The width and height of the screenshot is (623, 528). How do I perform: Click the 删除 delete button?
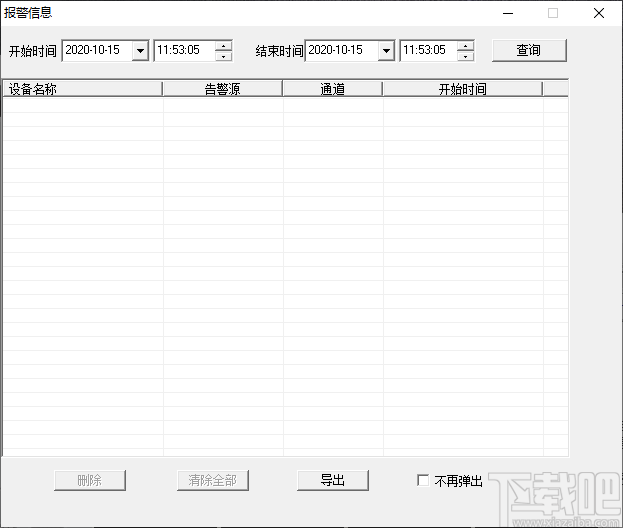point(90,480)
